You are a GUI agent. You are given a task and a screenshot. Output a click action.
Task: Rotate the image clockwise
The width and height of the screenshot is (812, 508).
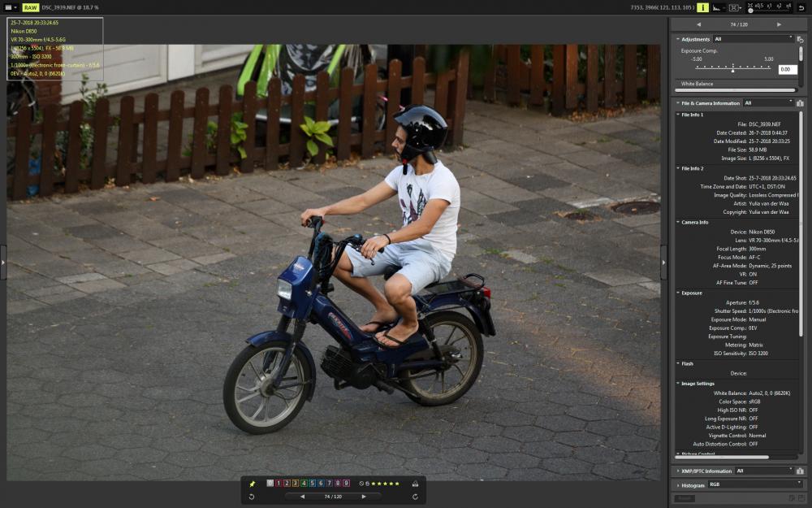point(415,497)
